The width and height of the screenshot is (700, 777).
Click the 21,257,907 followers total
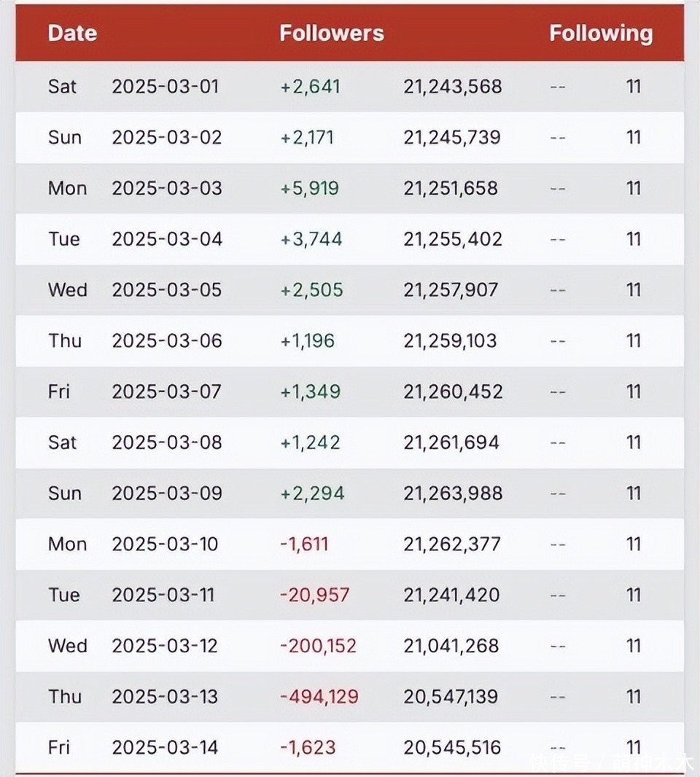[x=451, y=290]
